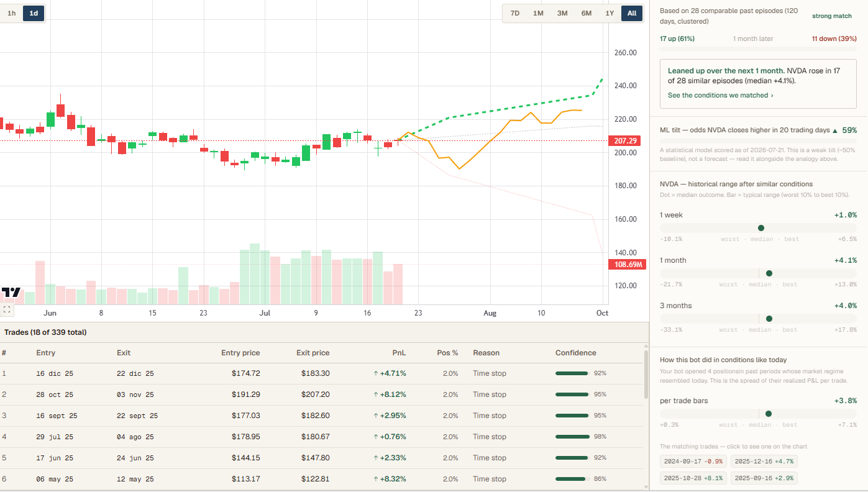Click the 108.69M volume label
The image size is (868, 492).
pos(628,265)
